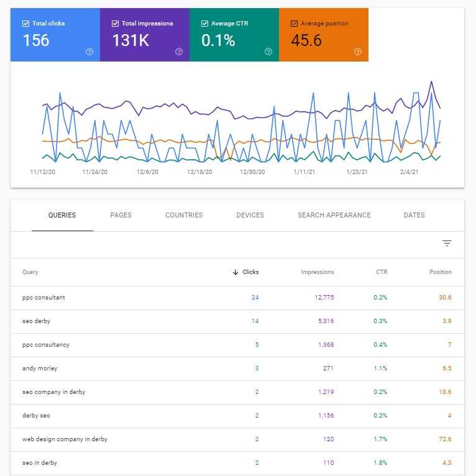This screenshot has width=476, height=476.
Task: Toggle the Average position checkbox
Action: pos(294,24)
